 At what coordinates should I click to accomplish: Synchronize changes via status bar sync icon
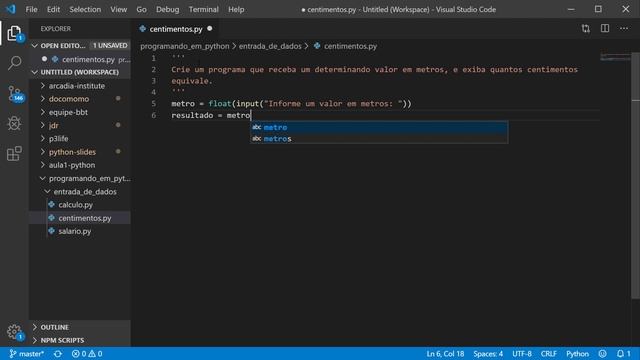click(x=58, y=353)
